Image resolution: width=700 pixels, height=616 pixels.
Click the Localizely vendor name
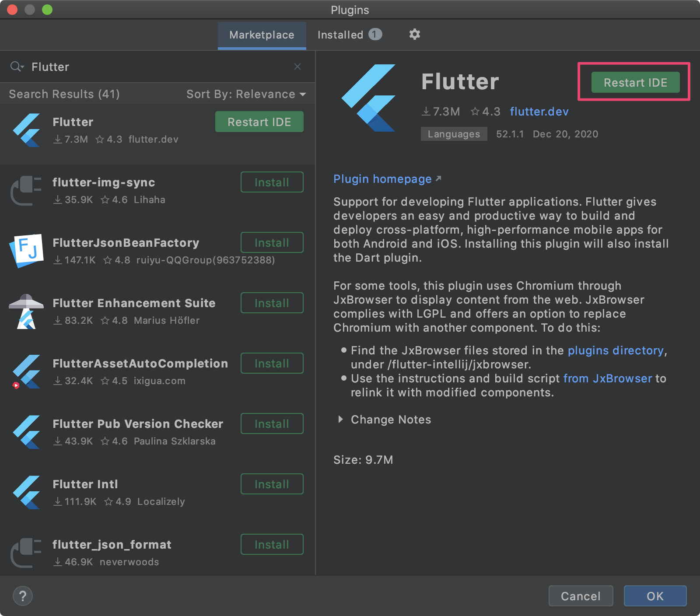pyautogui.click(x=161, y=501)
